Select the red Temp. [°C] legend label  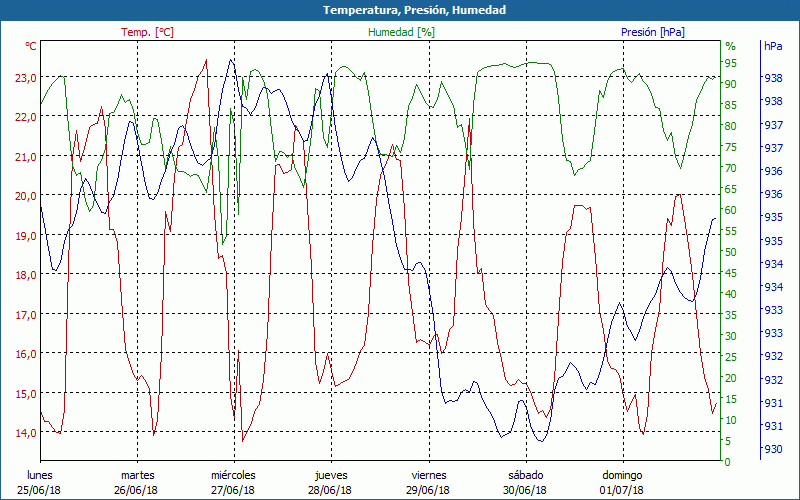147,32
